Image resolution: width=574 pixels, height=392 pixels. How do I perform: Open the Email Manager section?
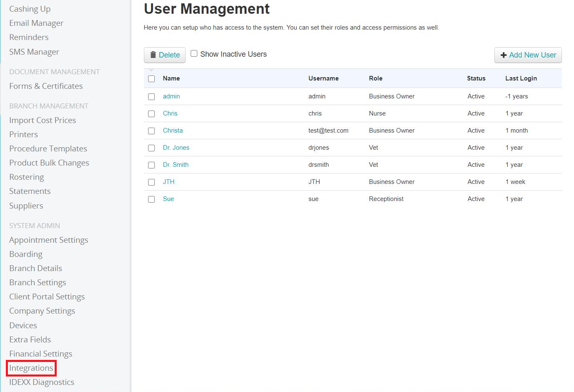36,23
